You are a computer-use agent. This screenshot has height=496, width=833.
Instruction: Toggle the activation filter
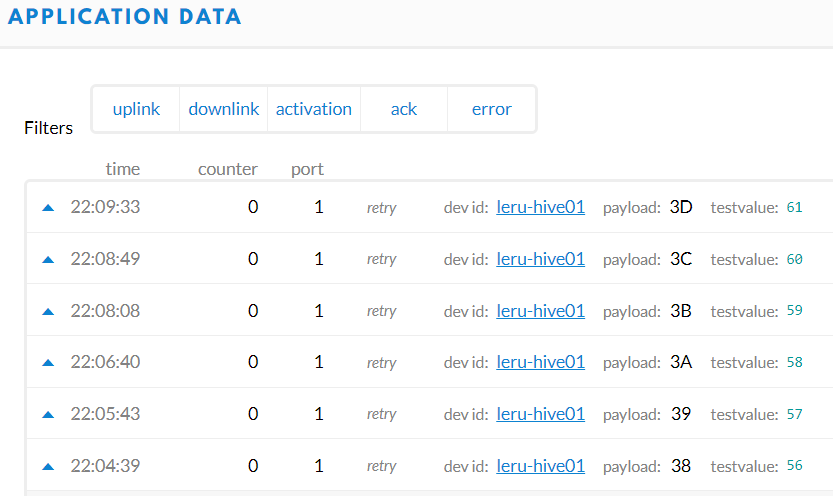[x=314, y=109]
